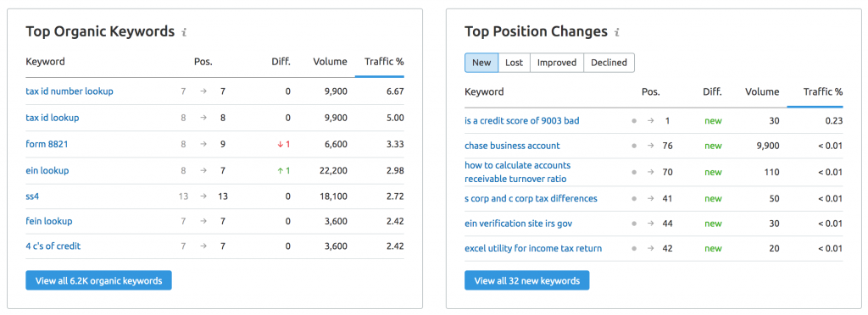
Task: Click traffic value 2.98
Action: click(395, 170)
